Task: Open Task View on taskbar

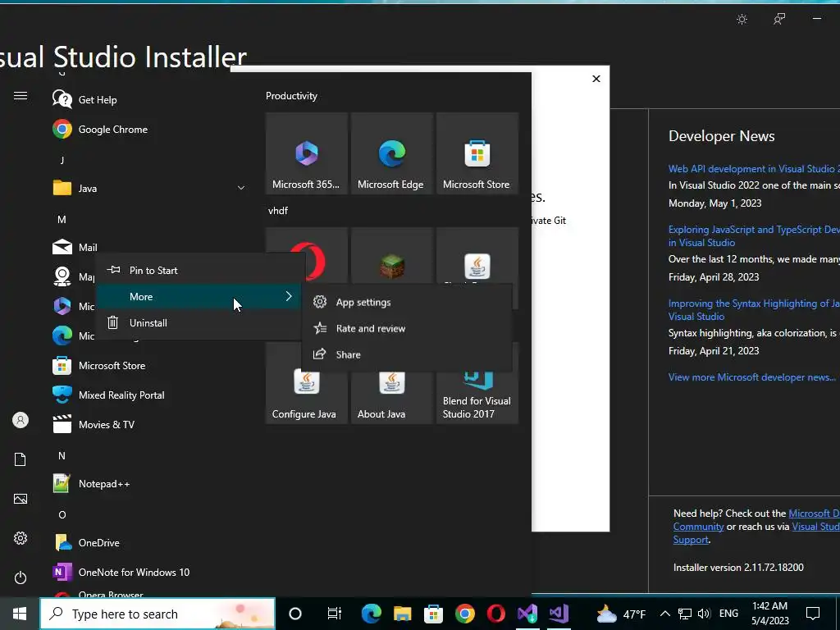Action: (335, 614)
